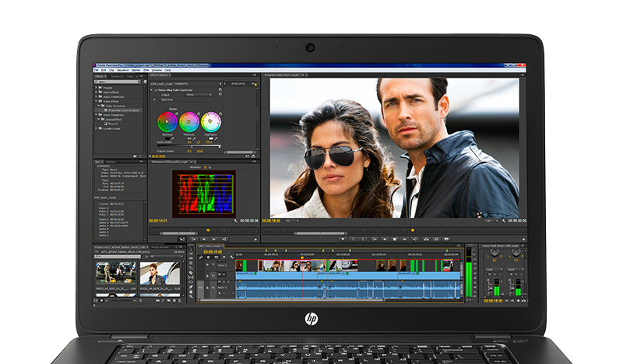Click the Highlights eyedropper icon
This screenshot has width=623, height=364.
[216, 138]
